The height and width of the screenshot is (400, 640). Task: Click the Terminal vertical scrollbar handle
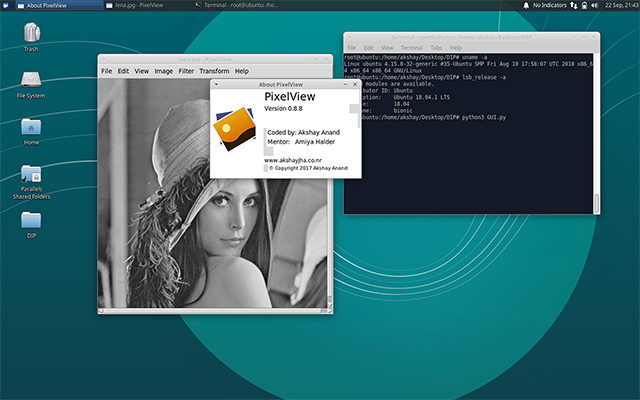point(596,203)
